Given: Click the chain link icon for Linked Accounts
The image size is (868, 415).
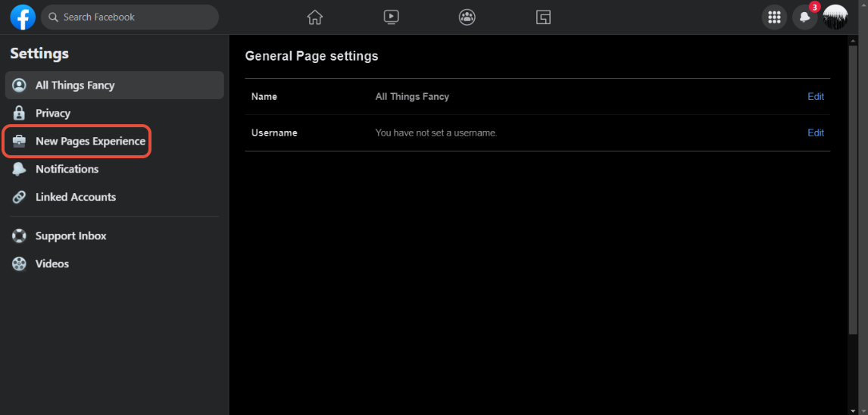Looking at the screenshot, I should [x=20, y=197].
